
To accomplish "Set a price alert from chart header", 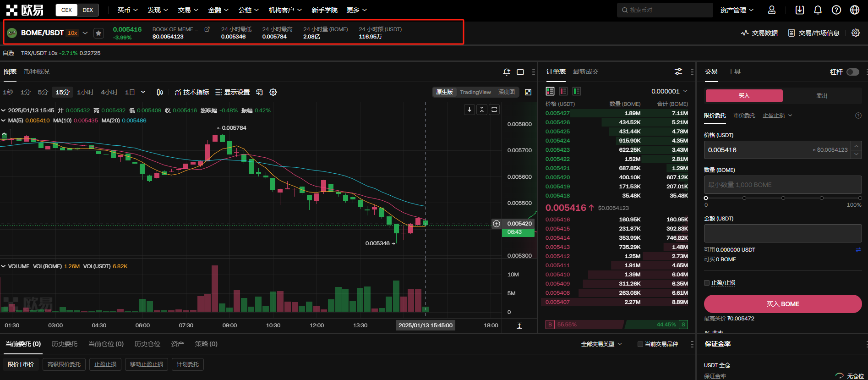I will (x=507, y=72).
